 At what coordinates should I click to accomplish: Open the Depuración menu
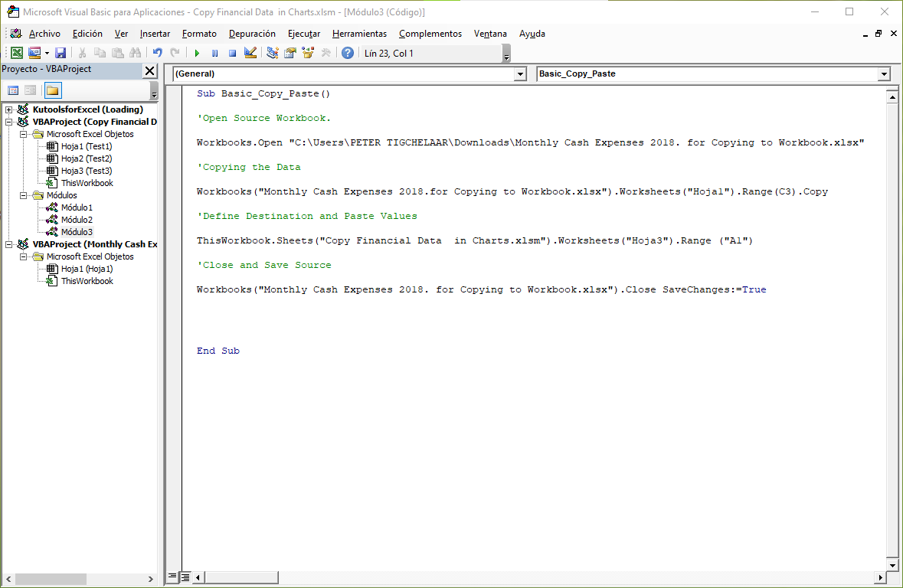click(250, 33)
